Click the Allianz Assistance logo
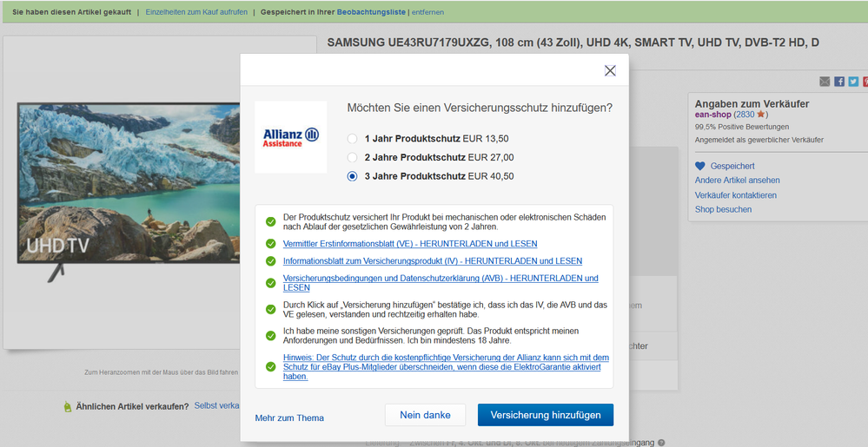 coord(290,137)
